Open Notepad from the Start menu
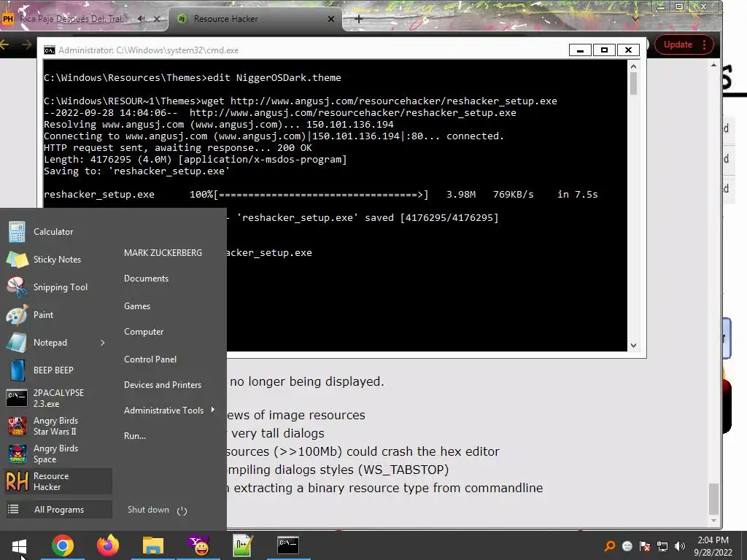 click(50, 343)
